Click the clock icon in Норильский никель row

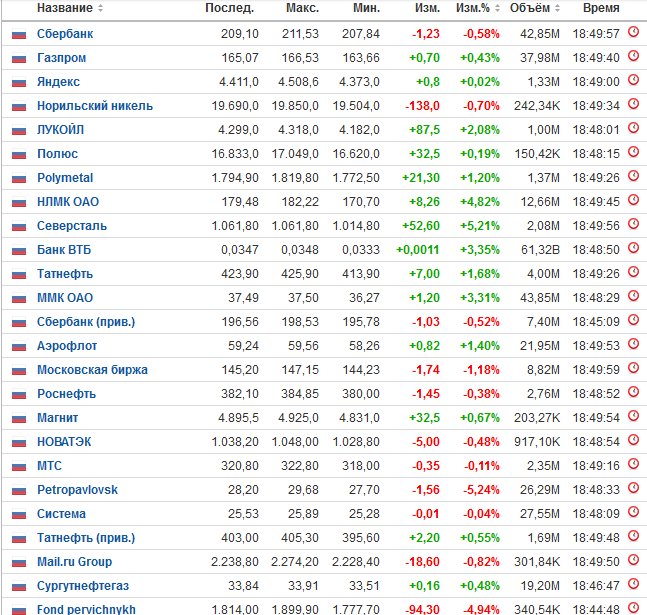coord(633,104)
